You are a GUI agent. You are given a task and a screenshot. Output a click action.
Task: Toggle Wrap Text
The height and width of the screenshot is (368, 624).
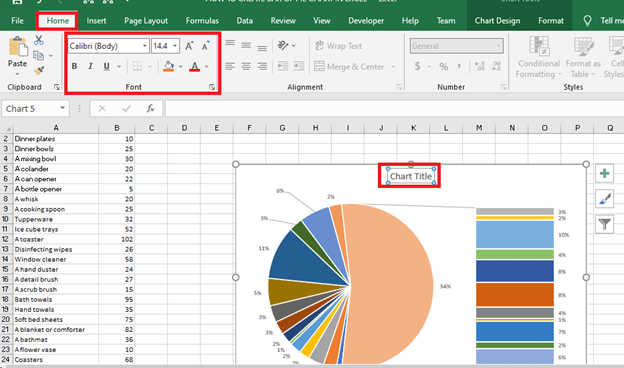coord(338,46)
